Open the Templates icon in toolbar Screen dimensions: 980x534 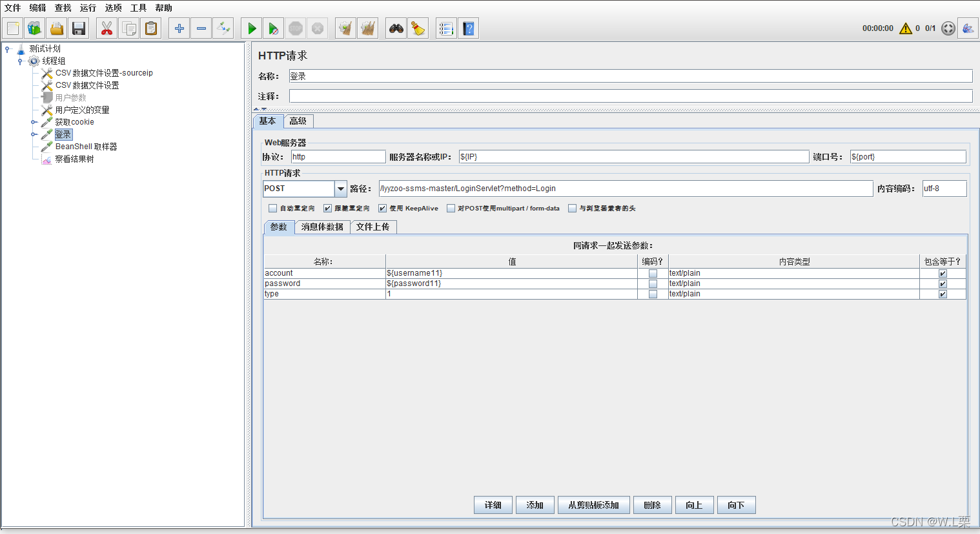(x=35, y=28)
